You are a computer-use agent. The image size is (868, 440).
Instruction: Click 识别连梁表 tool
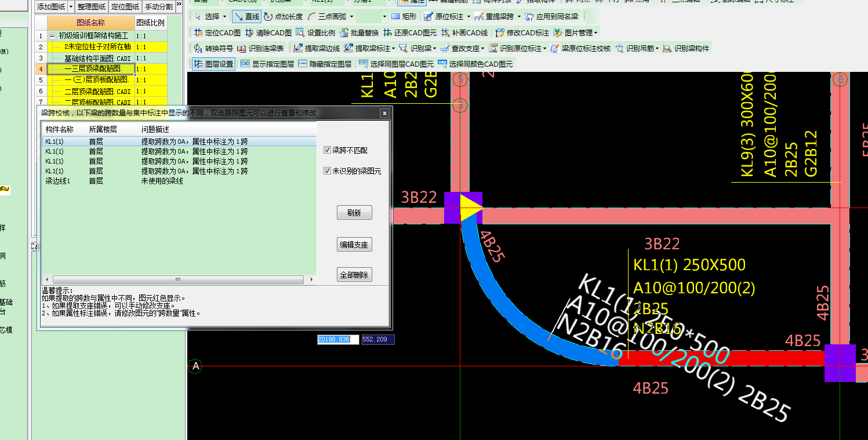tap(261, 49)
